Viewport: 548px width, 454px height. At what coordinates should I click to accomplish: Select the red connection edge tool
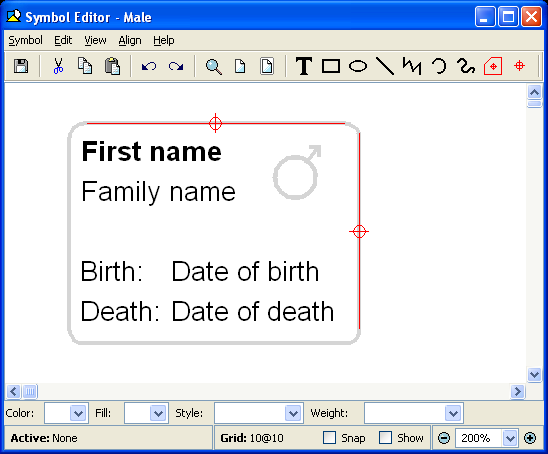493,66
